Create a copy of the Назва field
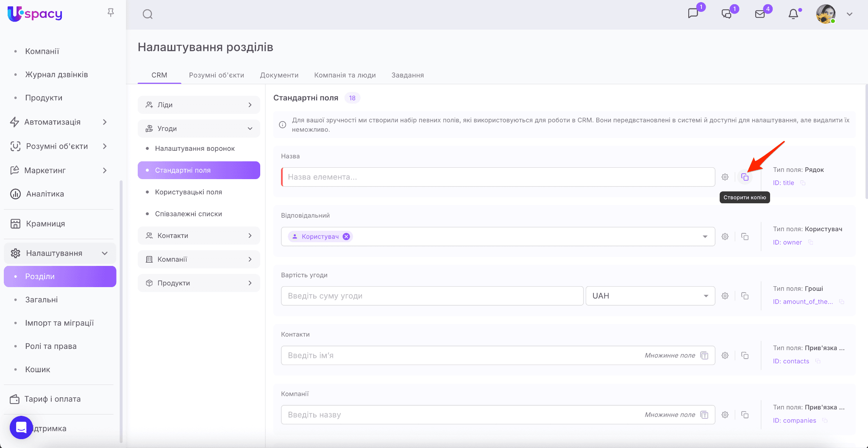This screenshot has height=448, width=868. click(745, 177)
